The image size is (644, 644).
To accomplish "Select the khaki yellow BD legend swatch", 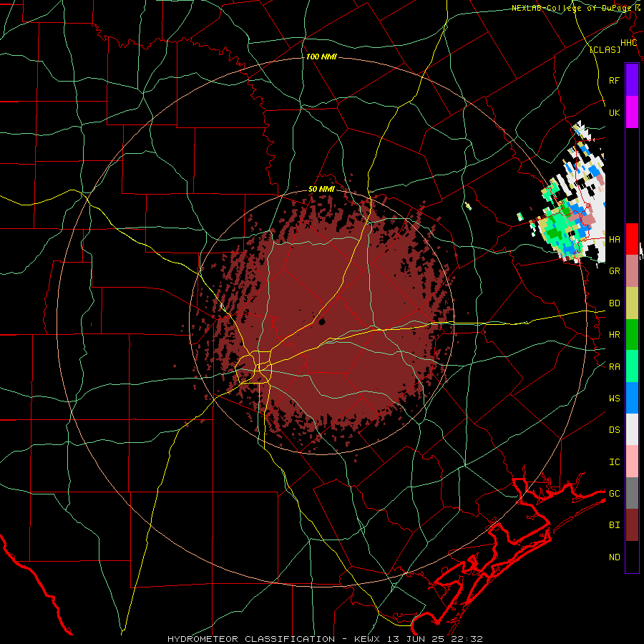I will (x=632, y=303).
